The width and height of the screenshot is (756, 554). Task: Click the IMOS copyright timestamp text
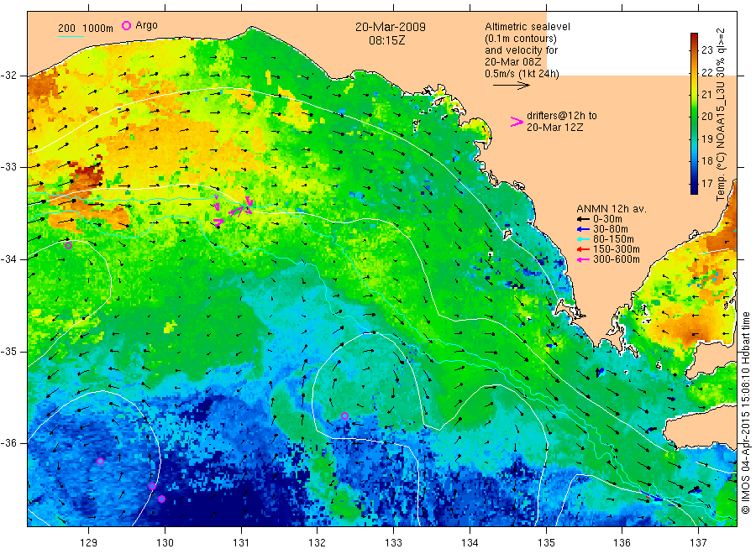(x=746, y=412)
